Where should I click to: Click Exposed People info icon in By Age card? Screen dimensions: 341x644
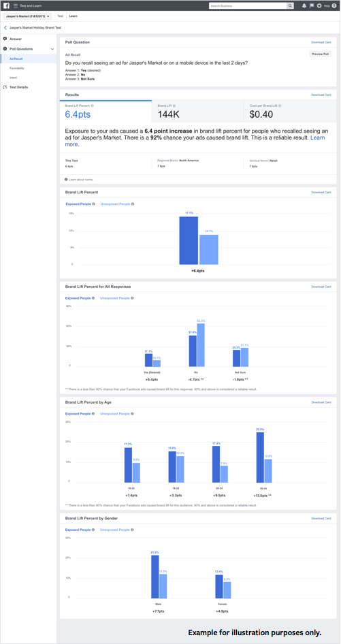(93, 414)
